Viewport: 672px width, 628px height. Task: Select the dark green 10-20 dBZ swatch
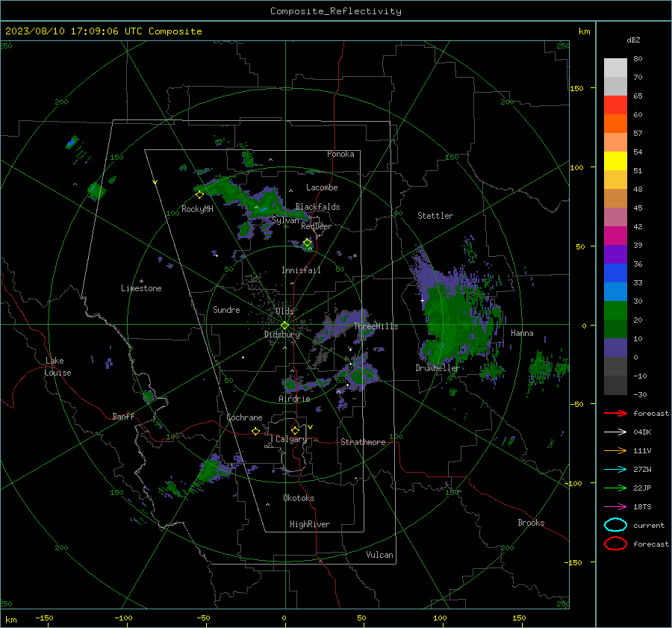[x=615, y=329]
